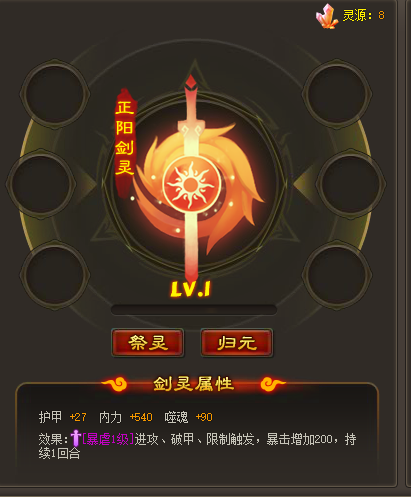Click the LV.1 level label

pyautogui.click(x=190, y=289)
